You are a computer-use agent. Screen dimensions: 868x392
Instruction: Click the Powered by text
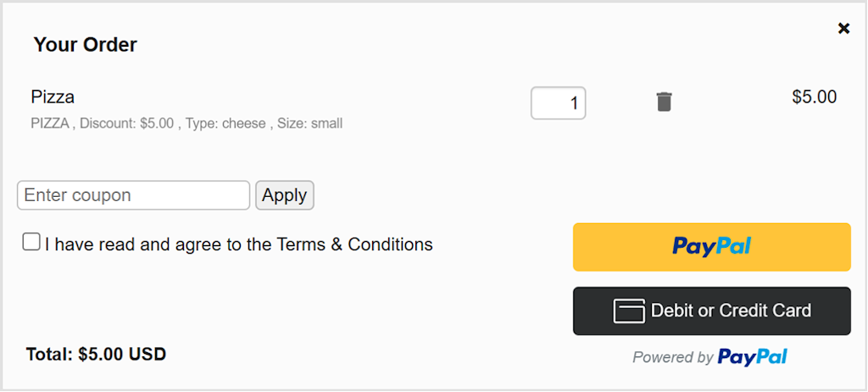[672, 357]
